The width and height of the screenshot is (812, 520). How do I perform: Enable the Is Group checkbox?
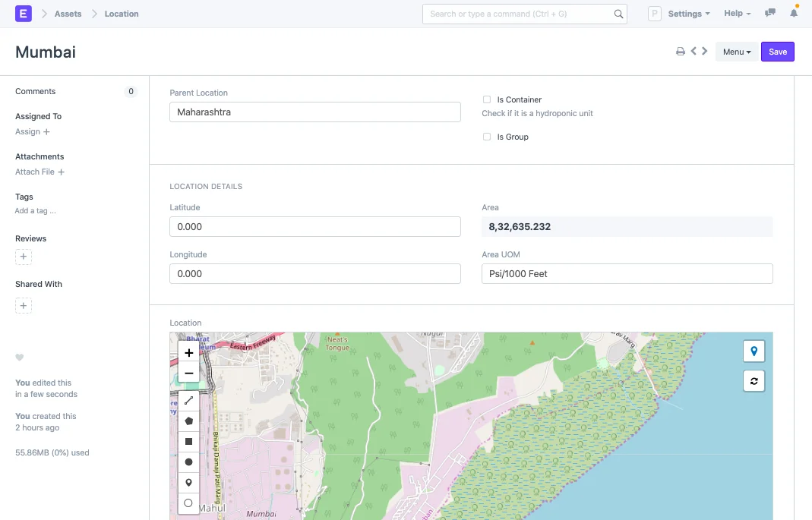[x=486, y=137]
